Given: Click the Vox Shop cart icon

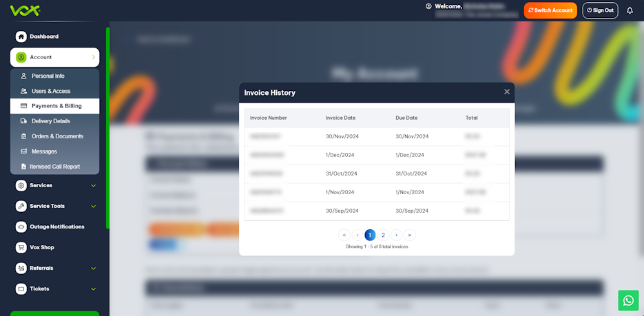Looking at the screenshot, I should point(21,247).
